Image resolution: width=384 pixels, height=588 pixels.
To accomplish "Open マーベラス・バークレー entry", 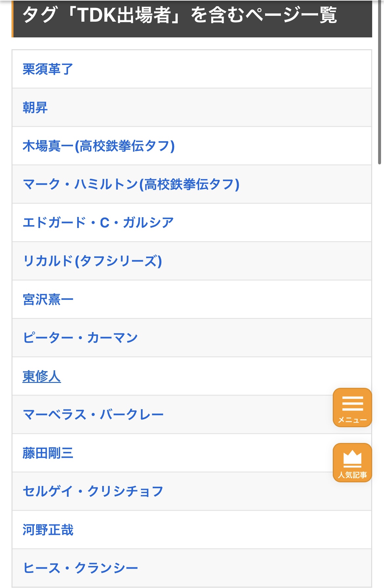I will coord(93,415).
